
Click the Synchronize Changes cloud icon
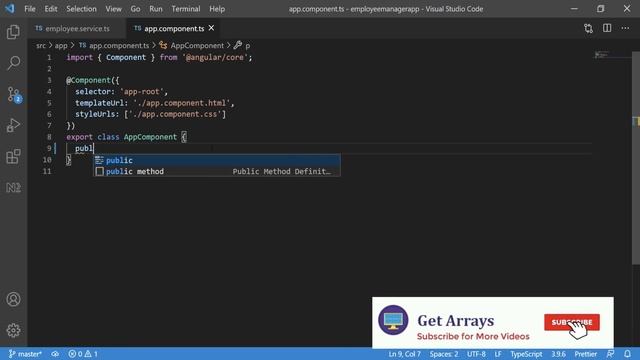(55, 354)
